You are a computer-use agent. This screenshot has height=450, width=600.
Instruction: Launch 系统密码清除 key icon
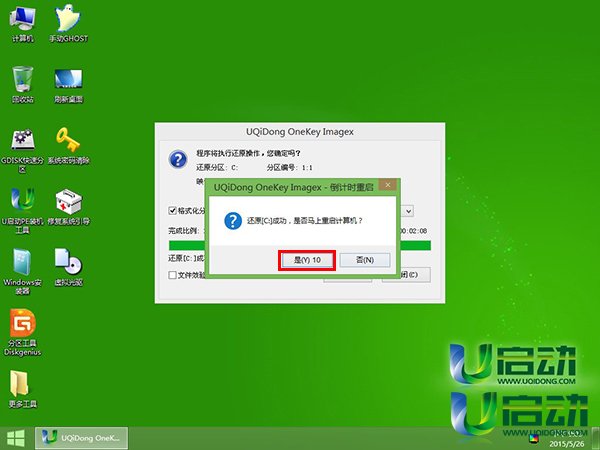click(68, 146)
